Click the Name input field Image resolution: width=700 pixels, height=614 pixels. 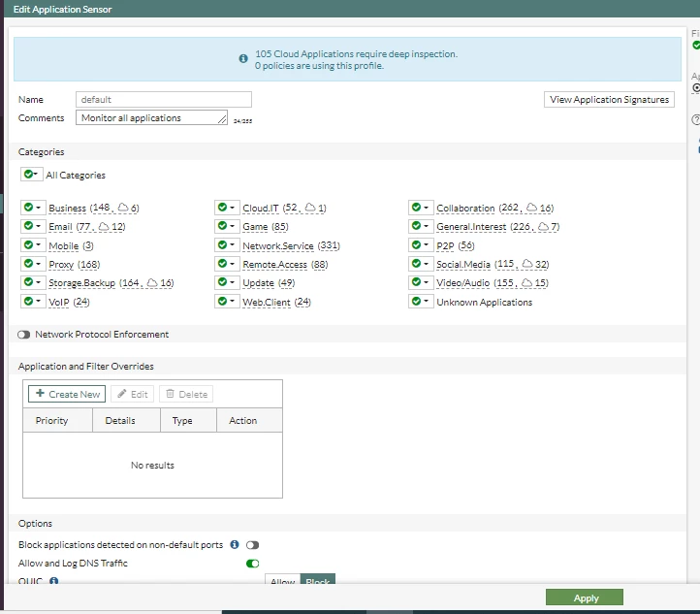(164, 100)
